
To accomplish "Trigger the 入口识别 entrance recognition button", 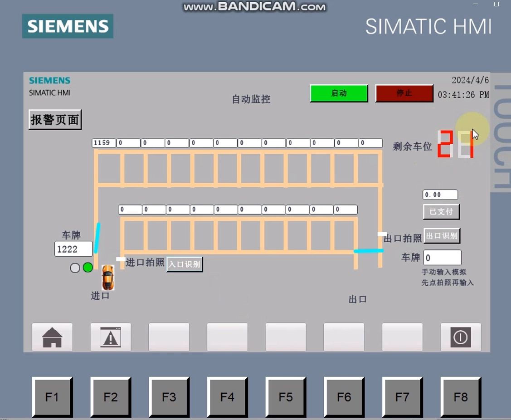I will [184, 264].
